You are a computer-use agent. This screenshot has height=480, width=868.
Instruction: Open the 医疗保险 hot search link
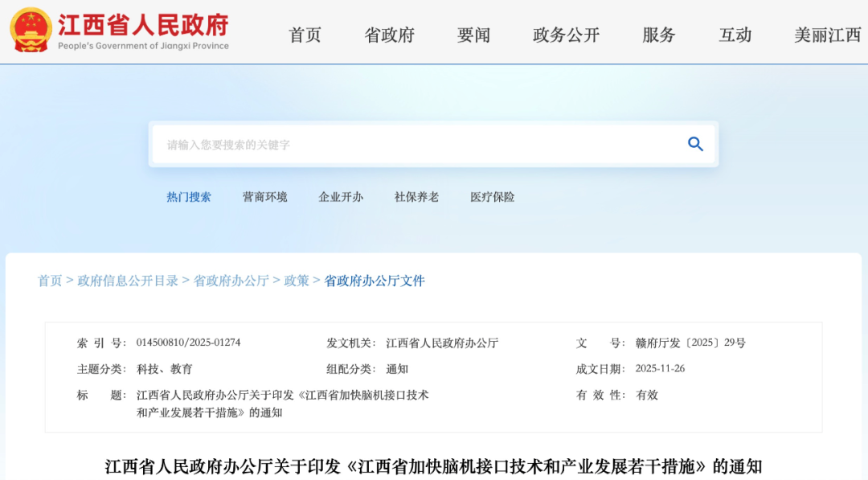click(x=490, y=197)
